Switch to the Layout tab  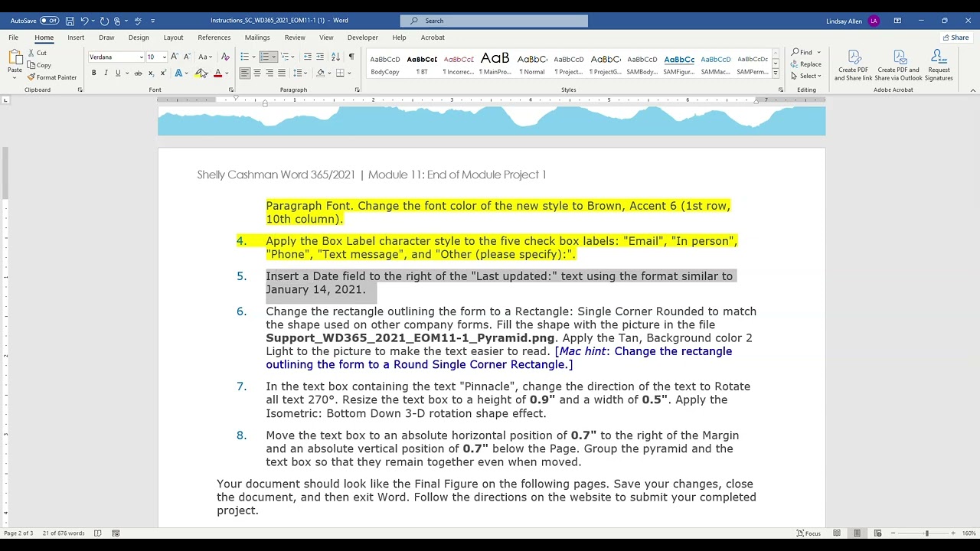click(173, 37)
